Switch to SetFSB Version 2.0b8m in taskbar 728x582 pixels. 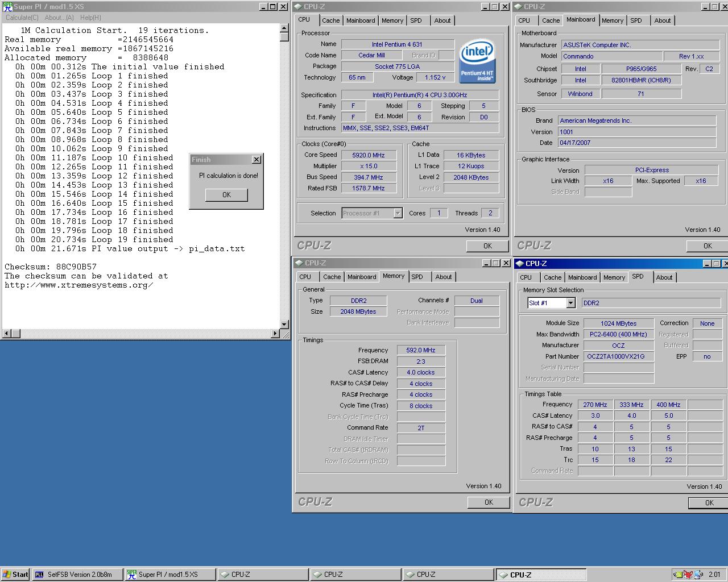[x=77, y=575]
